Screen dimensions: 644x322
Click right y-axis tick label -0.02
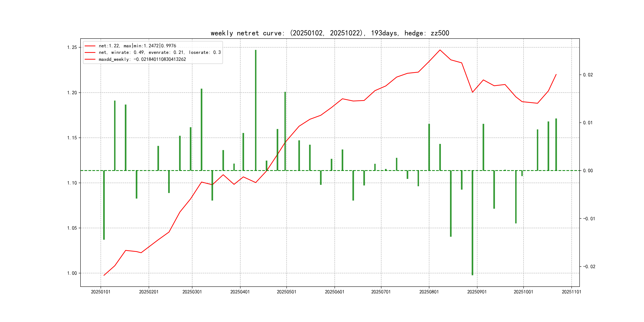(x=589, y=267)
